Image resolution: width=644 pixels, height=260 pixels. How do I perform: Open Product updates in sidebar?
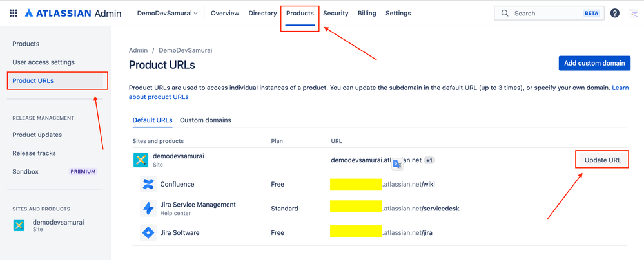[x=37, y=135]
